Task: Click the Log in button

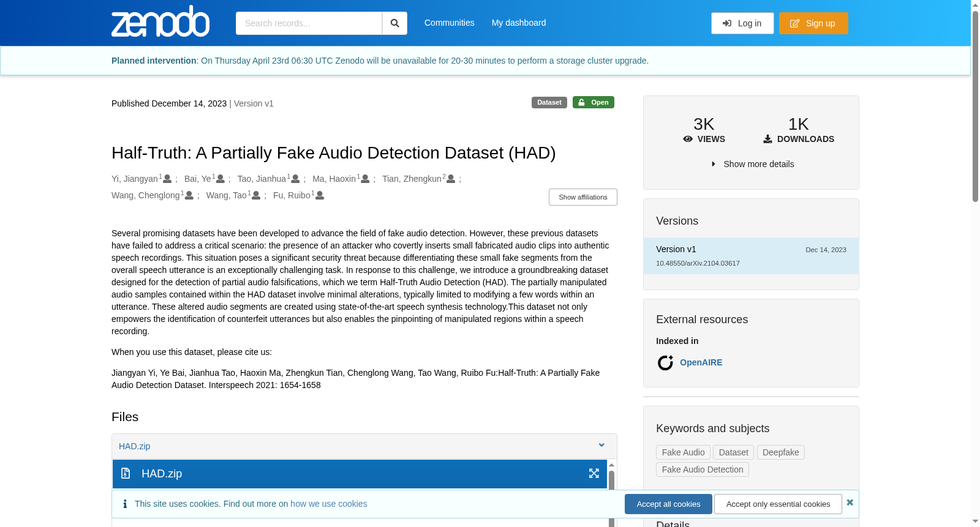Action: point(742,23)
